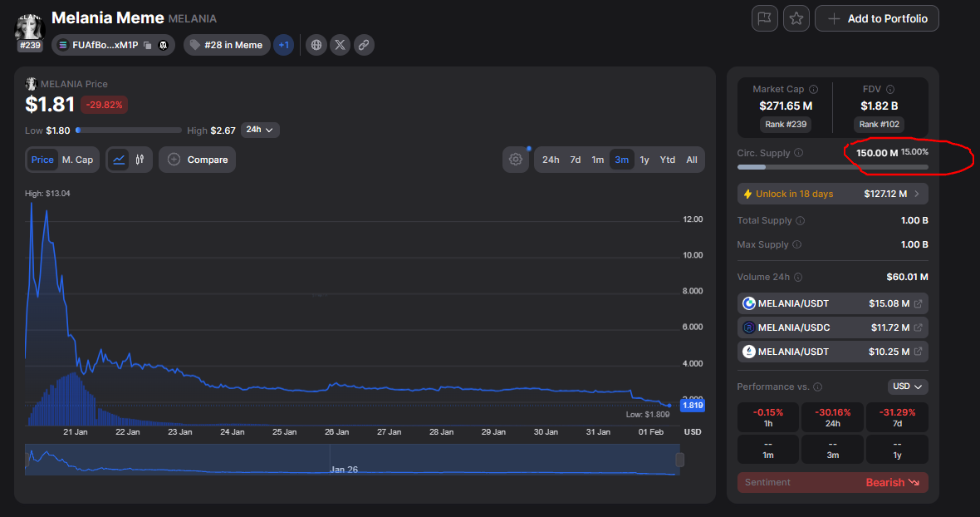Expand the +1 more tags badge
This screenshot has width=980, height=517.
click(x=284, y=45)
